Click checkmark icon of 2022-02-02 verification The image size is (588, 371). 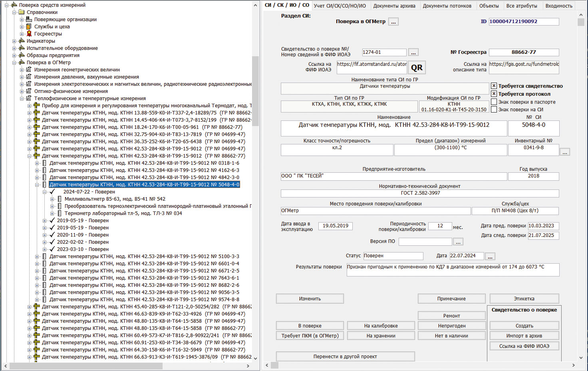tap(52, 242)
